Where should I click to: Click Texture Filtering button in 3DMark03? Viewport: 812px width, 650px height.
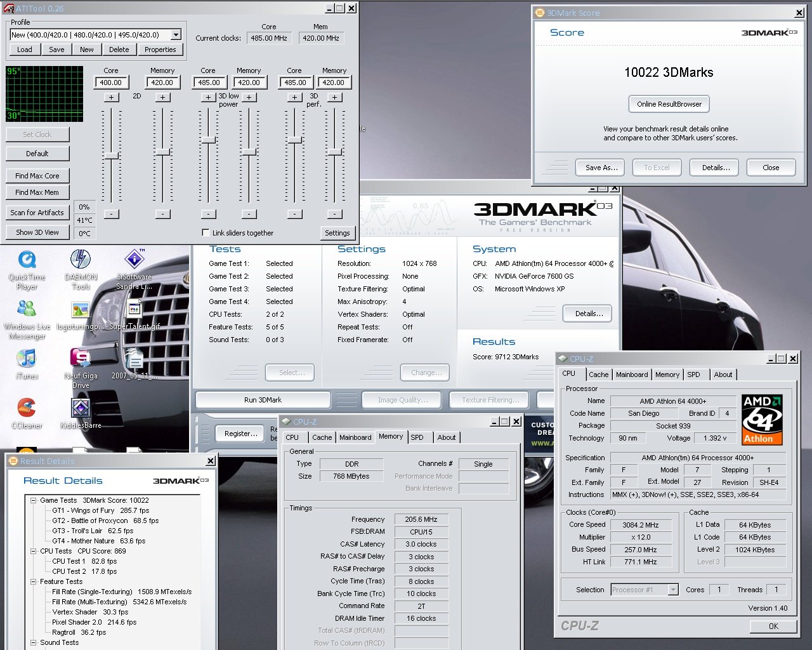(490, 400)
